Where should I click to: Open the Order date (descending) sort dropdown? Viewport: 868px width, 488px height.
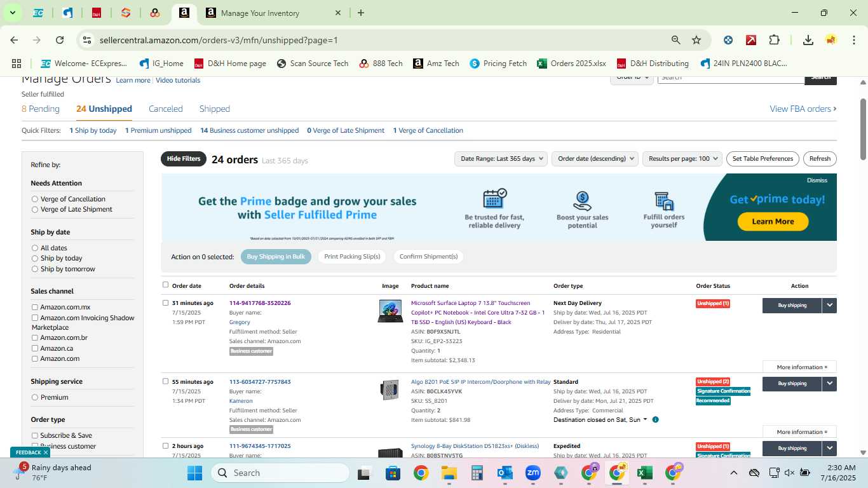[x=595, y=158]
